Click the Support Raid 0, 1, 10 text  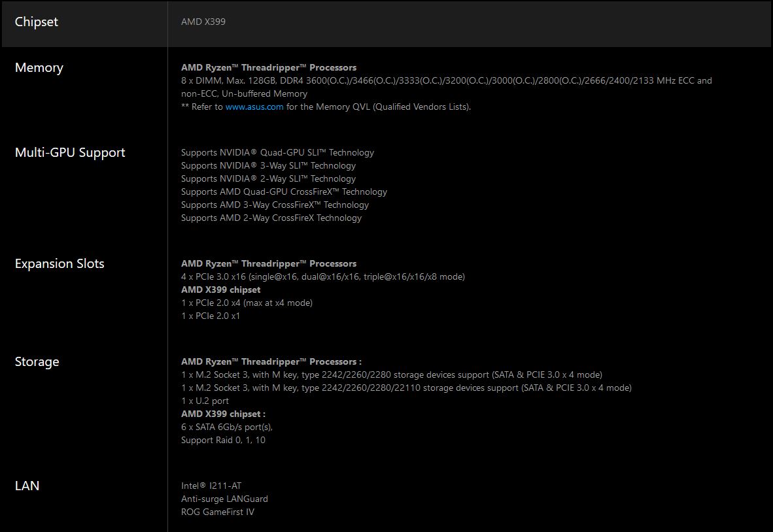[223, 440]
